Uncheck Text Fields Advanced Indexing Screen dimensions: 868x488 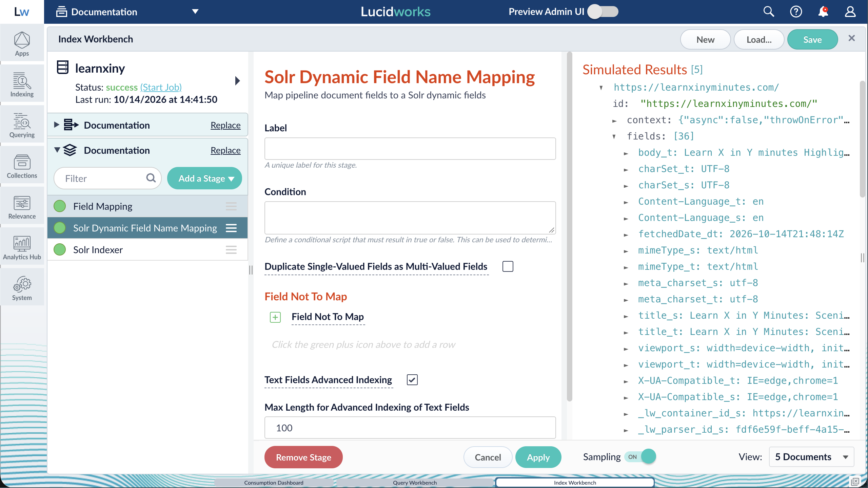tap(412, 380)
